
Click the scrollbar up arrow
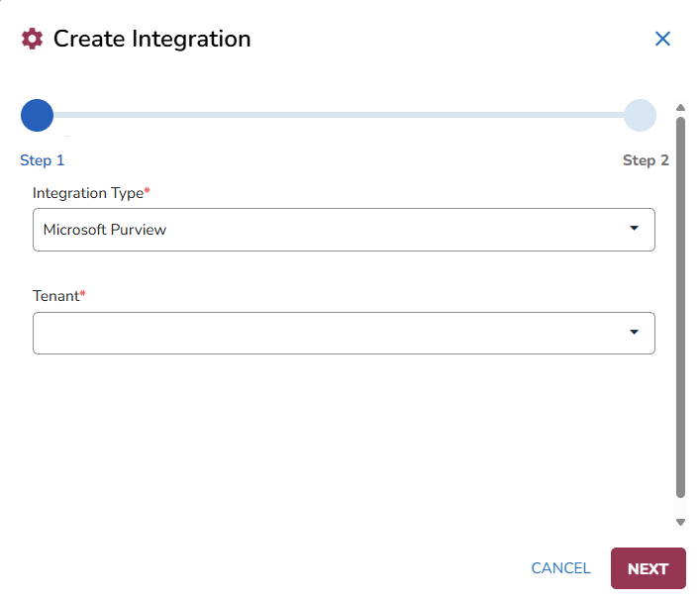coord(680,108)
